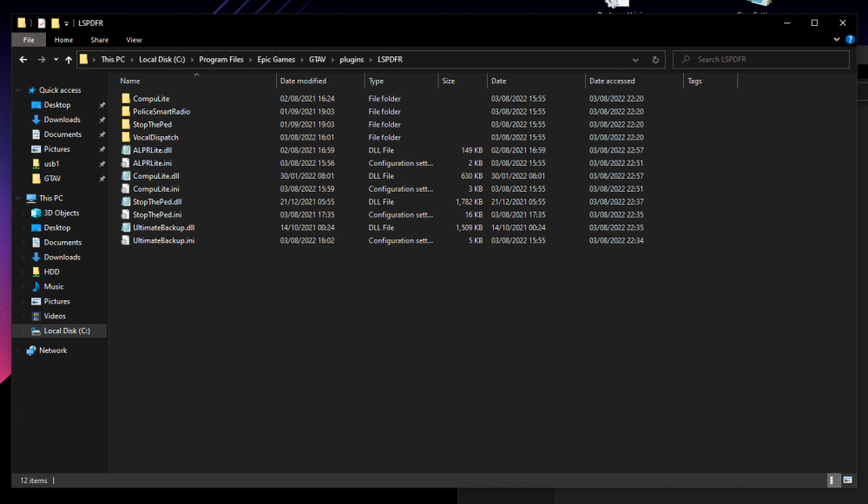Click the New folder quick access icon
The width and height of the screenshot is (868, 504).
click(56, 23)
